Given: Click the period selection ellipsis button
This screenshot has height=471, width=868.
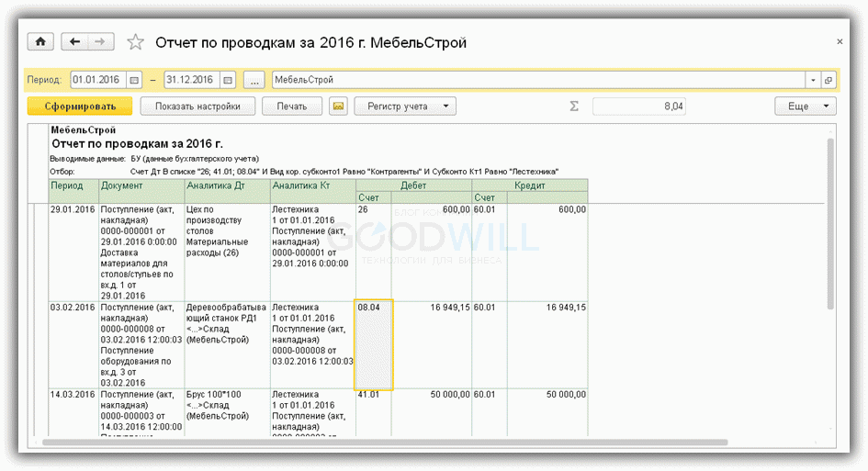Looking at the screenshot, I should point(255,80).
